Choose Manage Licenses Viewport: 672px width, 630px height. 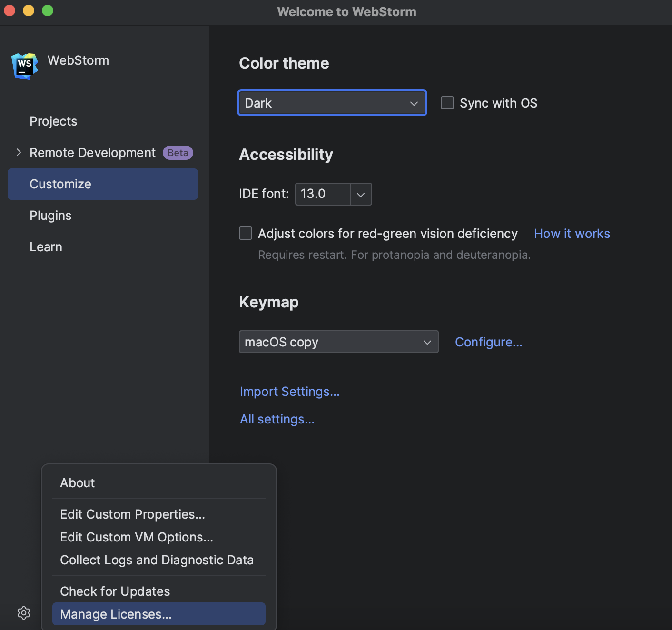click(x=116, y=614)
